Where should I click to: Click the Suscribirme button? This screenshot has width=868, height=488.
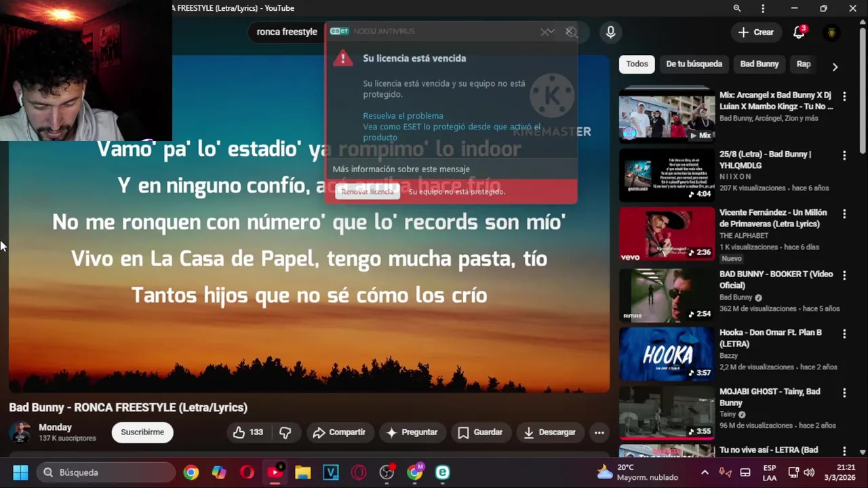142,432
